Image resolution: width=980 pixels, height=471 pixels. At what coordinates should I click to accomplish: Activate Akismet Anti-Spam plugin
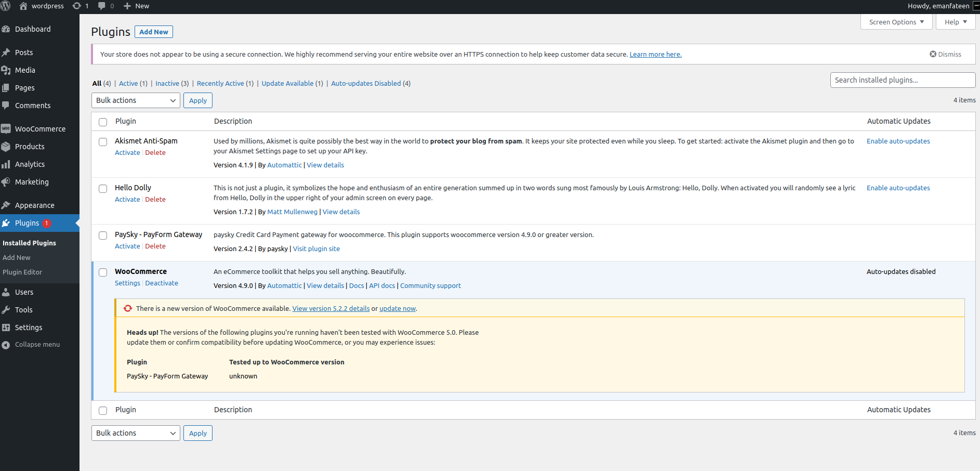(x=127, y=152)
